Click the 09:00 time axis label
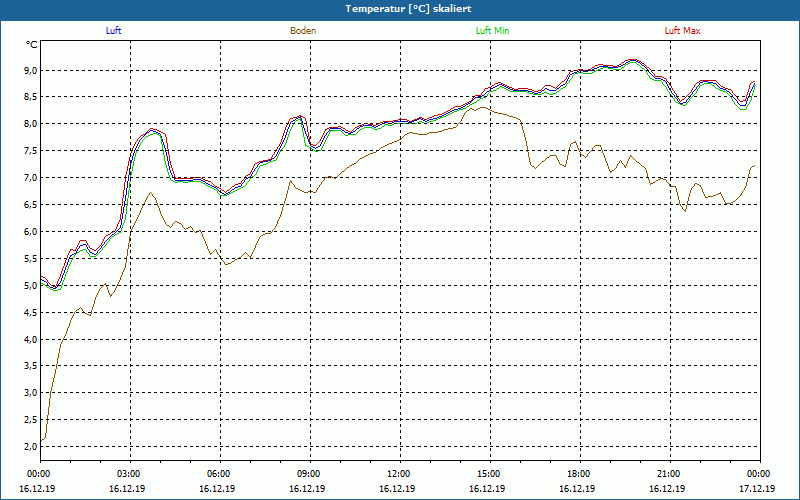Screen dimensions: 800x500 pyautogui.click(x=308, y=474)
